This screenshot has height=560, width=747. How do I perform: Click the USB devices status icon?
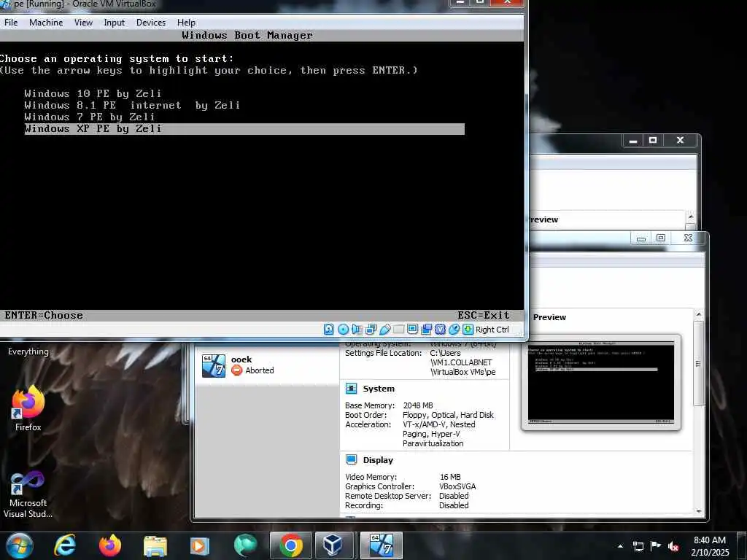coord(385,330)
